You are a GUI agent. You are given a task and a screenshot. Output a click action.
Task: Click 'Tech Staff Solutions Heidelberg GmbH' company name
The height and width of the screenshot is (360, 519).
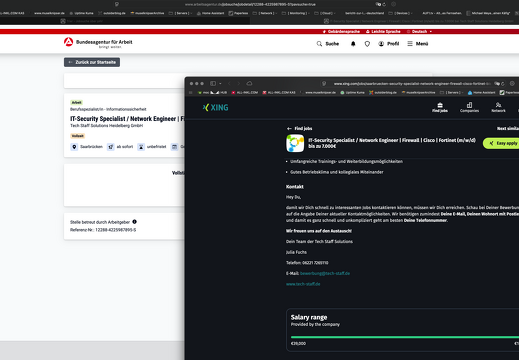click(x=106, y=126)
